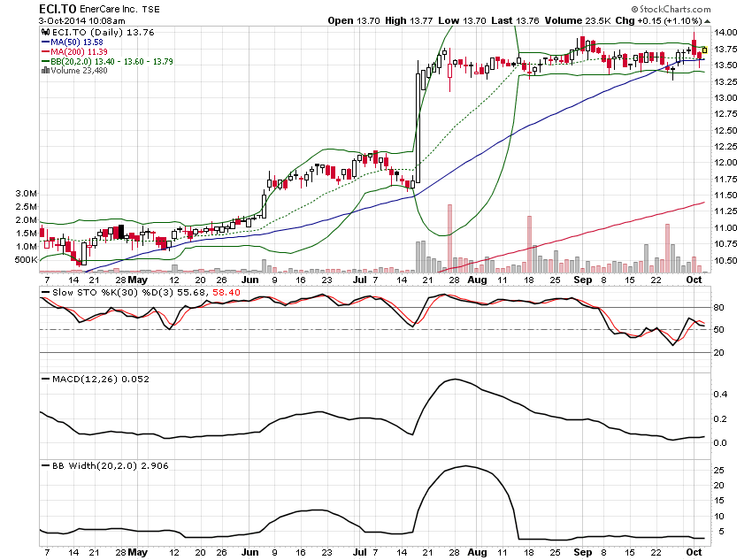
Task: Click the 14.00 price axis label
Action: click(725, 32)
